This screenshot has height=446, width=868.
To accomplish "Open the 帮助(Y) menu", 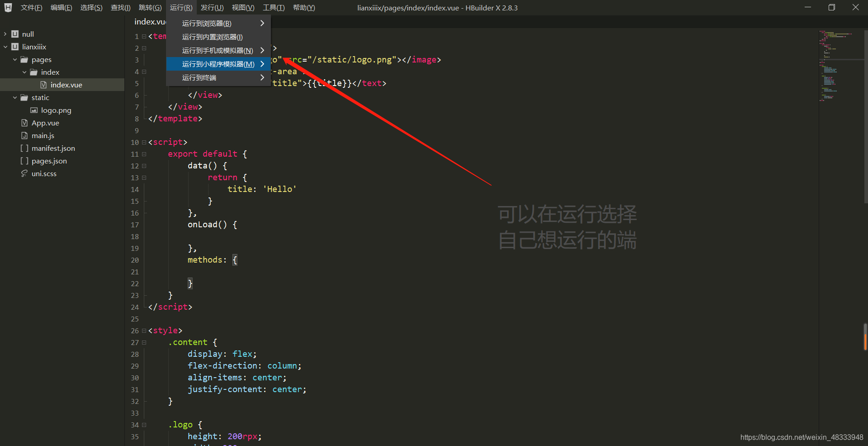I will (x=304, y=8).
